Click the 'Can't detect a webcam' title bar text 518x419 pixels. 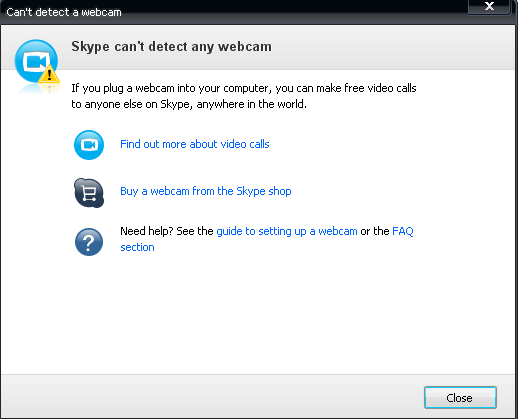pos(64,12)
